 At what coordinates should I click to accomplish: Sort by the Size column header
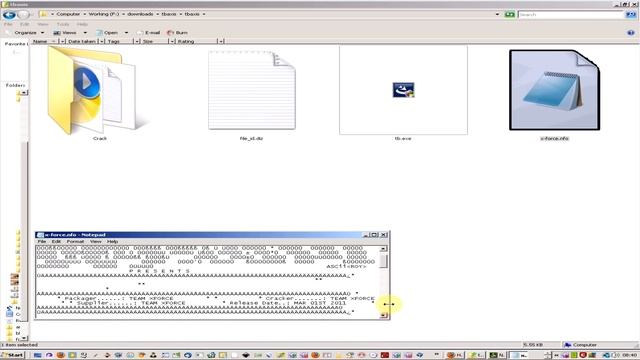coord(154,41)
